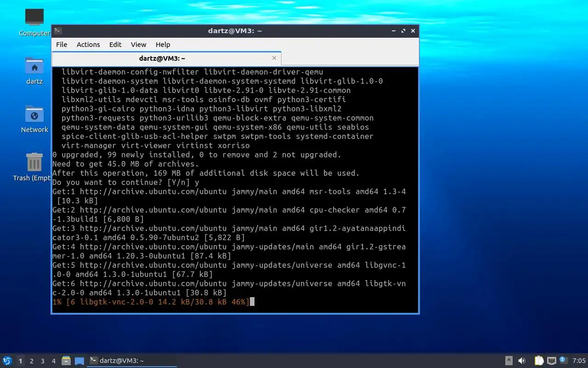Click the show desktop panel icon
The width and height of the screenshot is (588, 368).
79,361
